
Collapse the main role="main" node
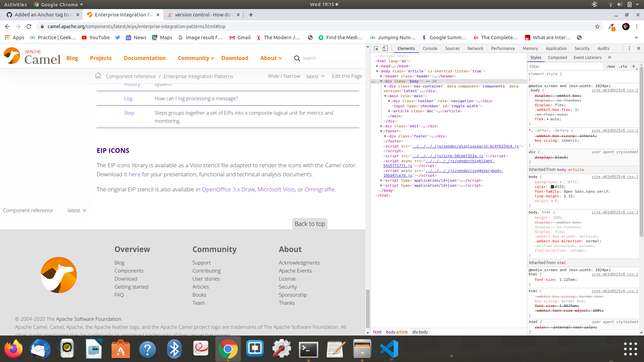[x=385, y=96]
